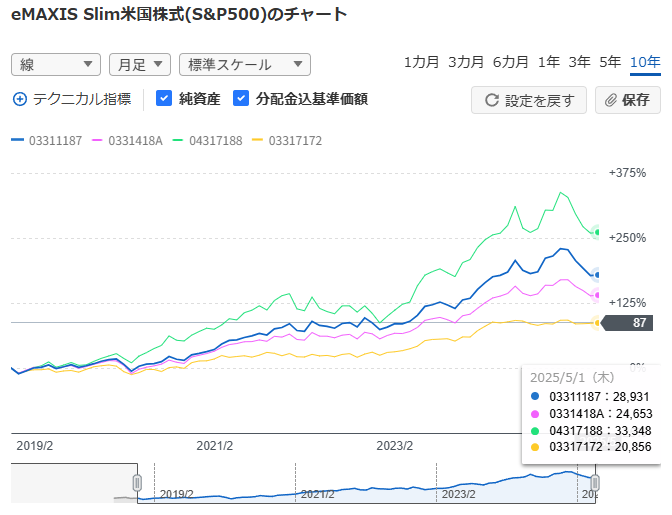
Task: Click the 03311187 blue legend entry
Action: click(47, 141)
